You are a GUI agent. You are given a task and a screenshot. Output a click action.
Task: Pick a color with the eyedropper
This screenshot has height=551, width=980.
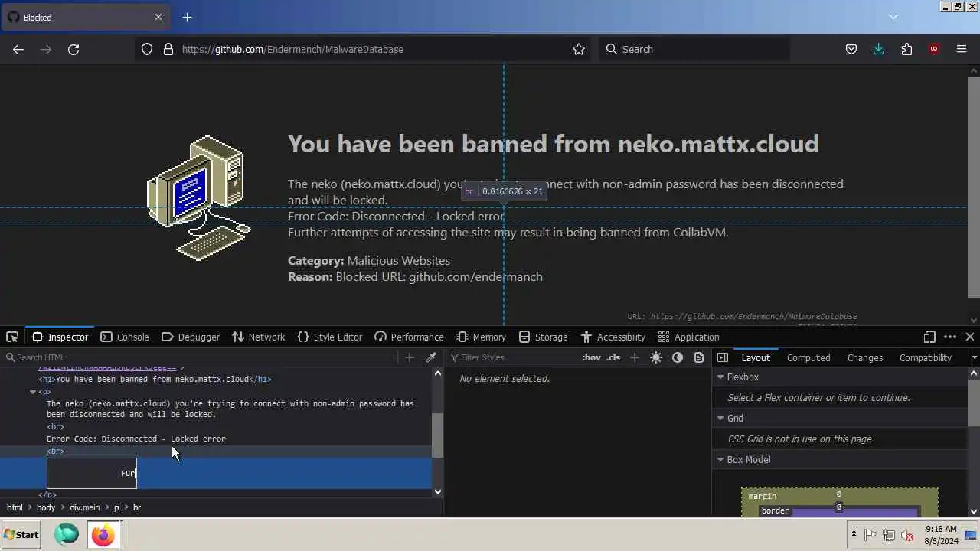coord(431,357)
